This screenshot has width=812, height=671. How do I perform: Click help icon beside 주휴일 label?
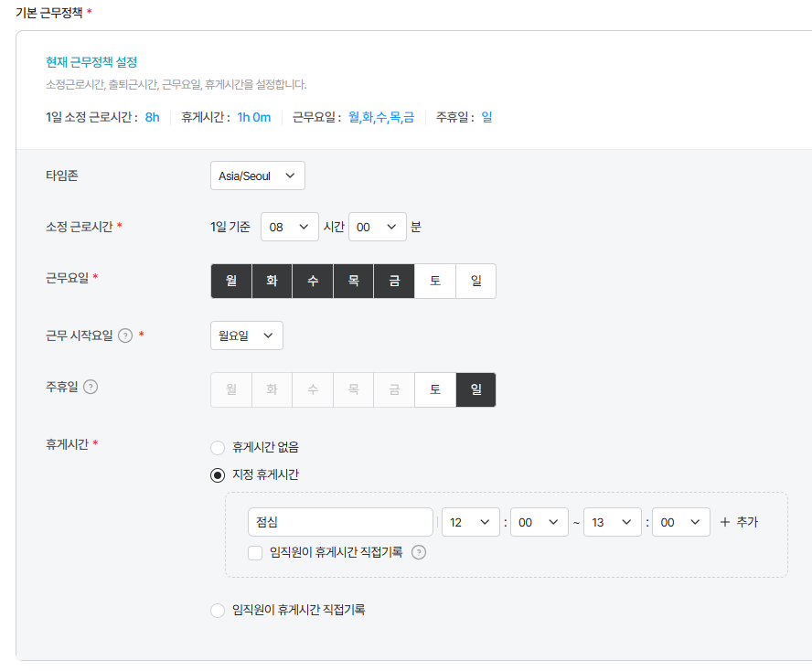91,387
